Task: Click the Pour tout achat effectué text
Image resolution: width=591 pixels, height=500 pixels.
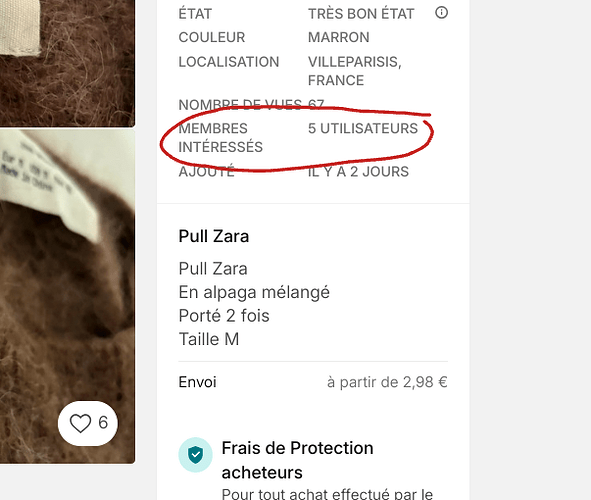Action: (327, 493)
